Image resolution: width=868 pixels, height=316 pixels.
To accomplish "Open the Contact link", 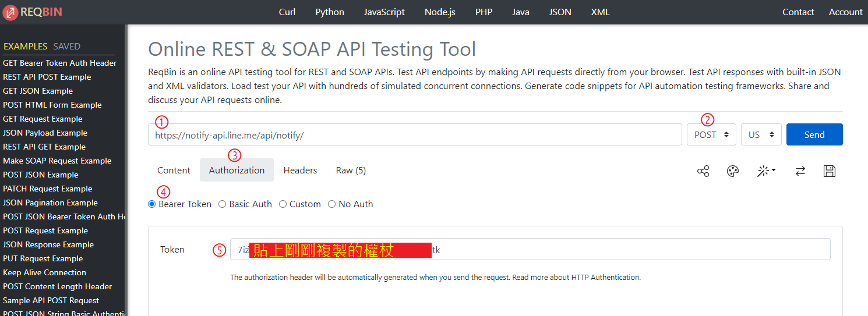I will (x=798, y=12).
